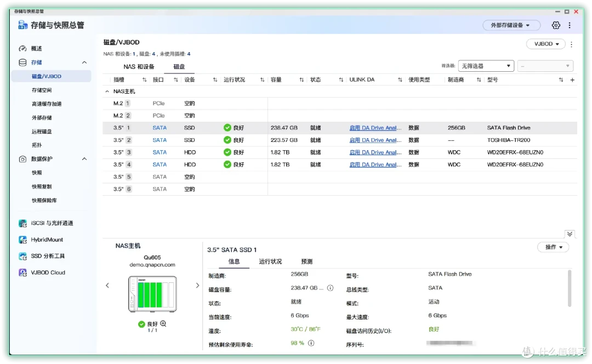
Task: Open the top header three-dot menu
Action: [570, 25]
